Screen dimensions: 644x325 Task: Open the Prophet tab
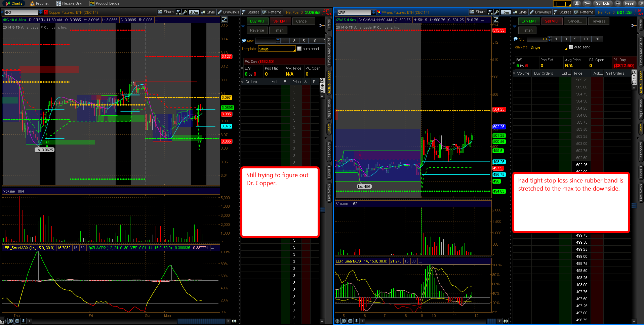tap(39, 3)
